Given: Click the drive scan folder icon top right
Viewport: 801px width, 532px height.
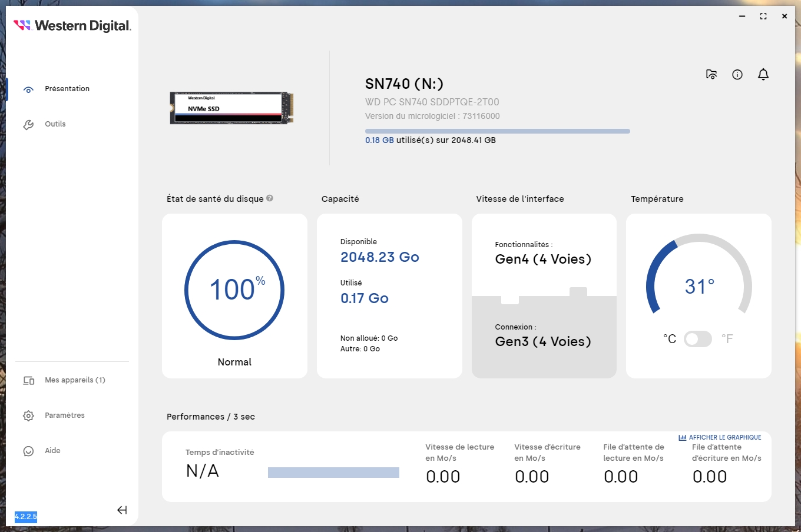Looking at the screenshot, I should pyautogui.click(x=711, y=74).
